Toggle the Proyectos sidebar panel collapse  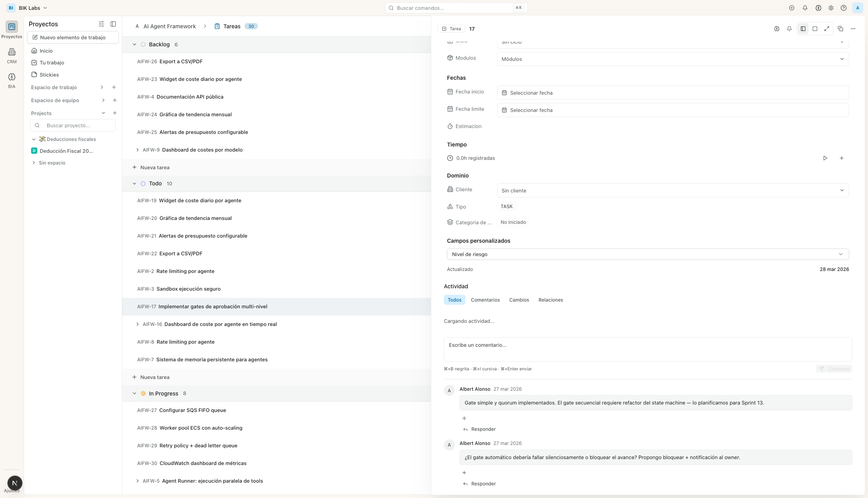(x=113, y=24)
